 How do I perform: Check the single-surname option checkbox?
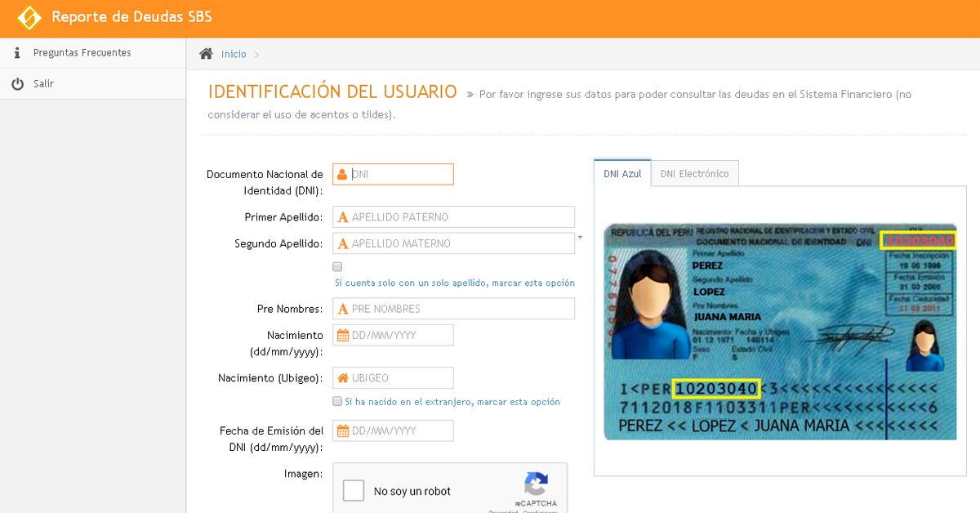pos(337,266)
